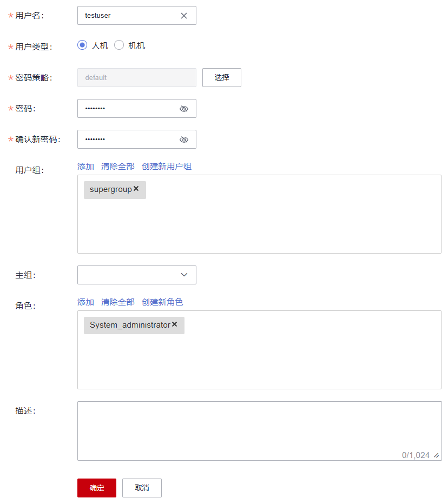
Task: Click inside the 描述 text area
Action: (x=260, y=431)
